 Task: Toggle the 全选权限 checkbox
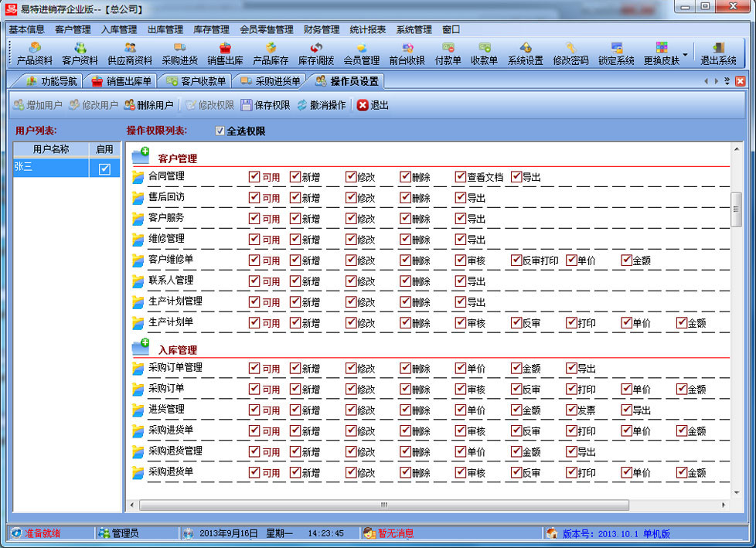(220, 131)
